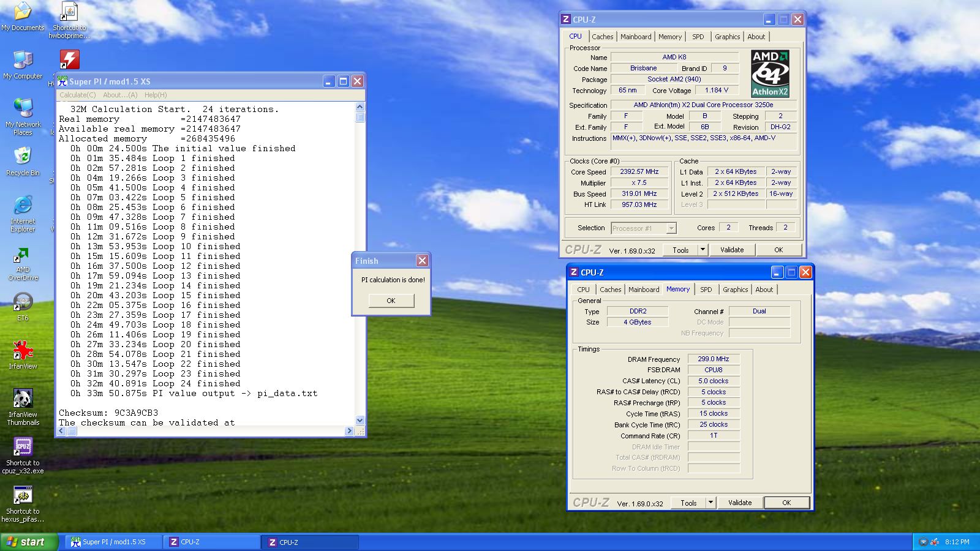Click Validate in lower CPU-Z window

(740, 503)
